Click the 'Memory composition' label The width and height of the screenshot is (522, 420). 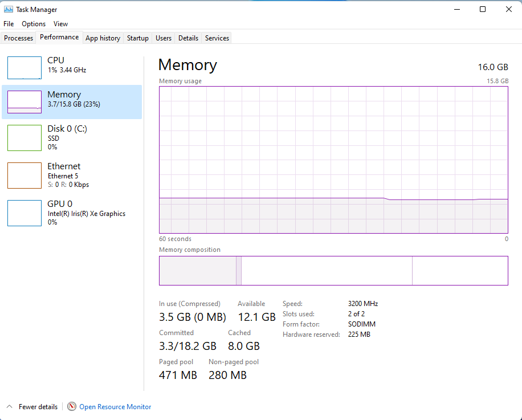point(190,250)
